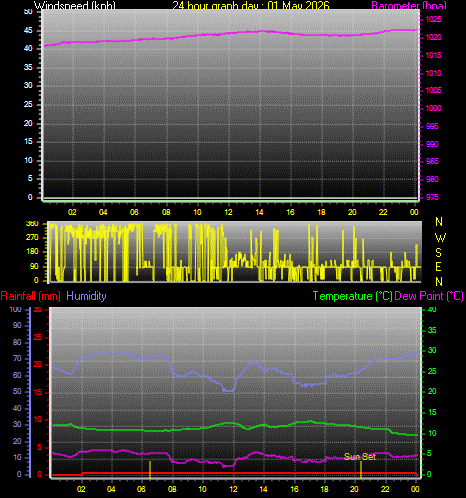Viewport: 466px width, 498px height.
Task: Click the red 15 rainfall axis value
Action: click(x=38, y=392)
